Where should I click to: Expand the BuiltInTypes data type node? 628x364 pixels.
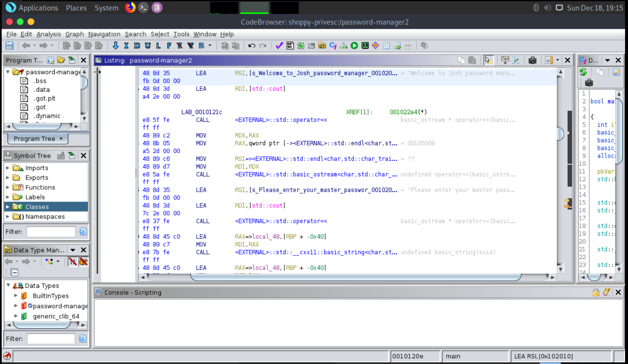[x=16, y=296]
